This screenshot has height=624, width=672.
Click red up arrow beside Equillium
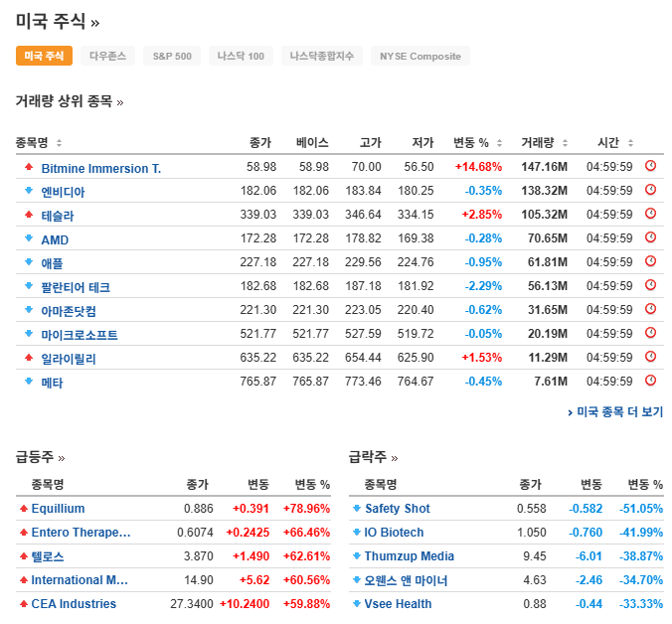(24, 509)
